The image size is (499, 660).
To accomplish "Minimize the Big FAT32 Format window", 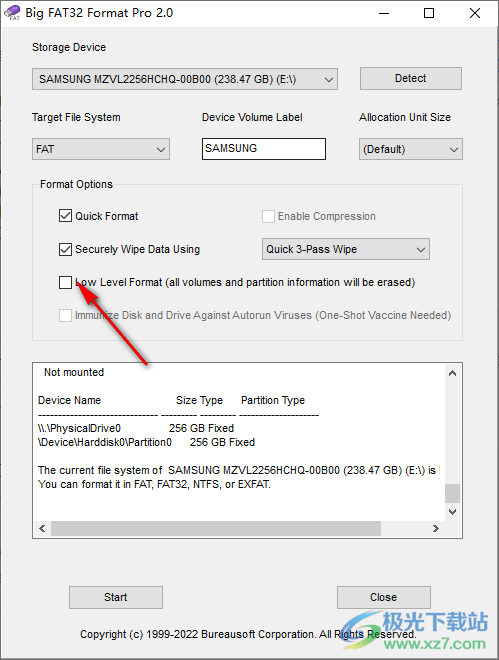I will point(384,13).
